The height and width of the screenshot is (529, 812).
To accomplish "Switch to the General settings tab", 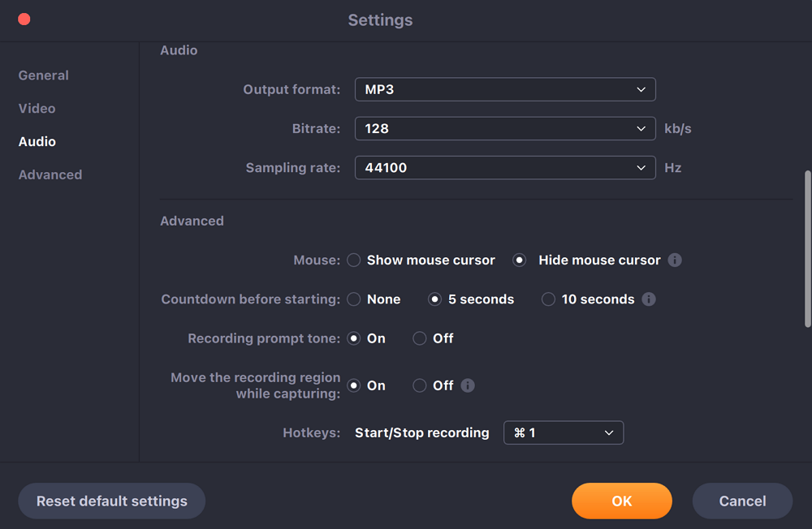I will (x=44, y=75).
